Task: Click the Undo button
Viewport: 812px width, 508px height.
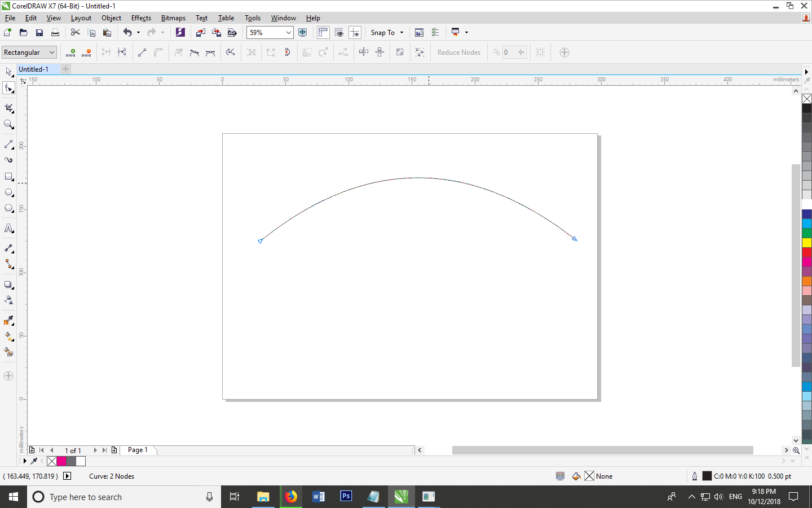Action: 127,33
